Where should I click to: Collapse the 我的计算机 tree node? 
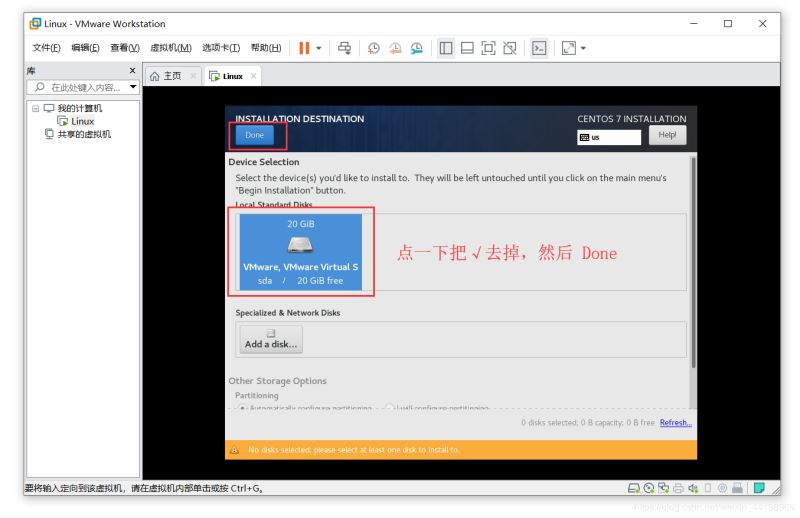[35, 108]
